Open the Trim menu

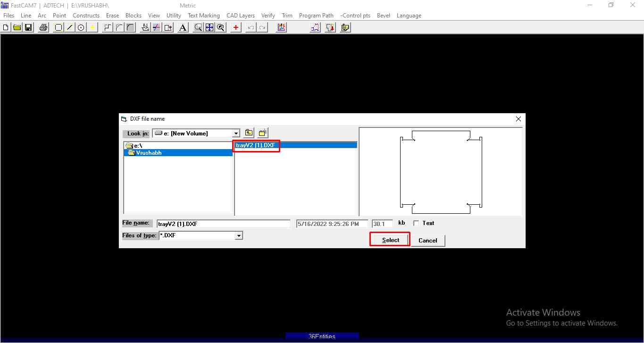[x=287, y=16]
